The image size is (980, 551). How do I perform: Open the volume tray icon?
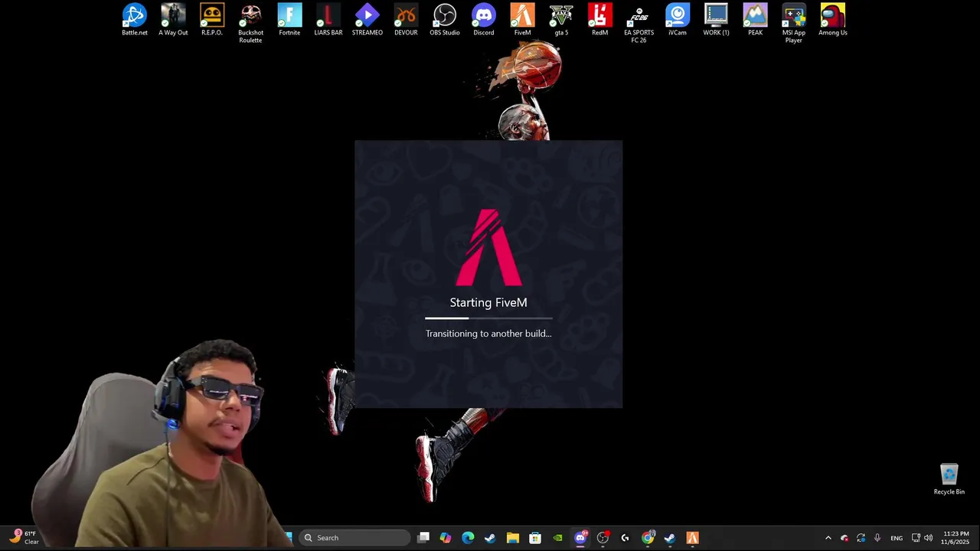(x=929, y=538)
